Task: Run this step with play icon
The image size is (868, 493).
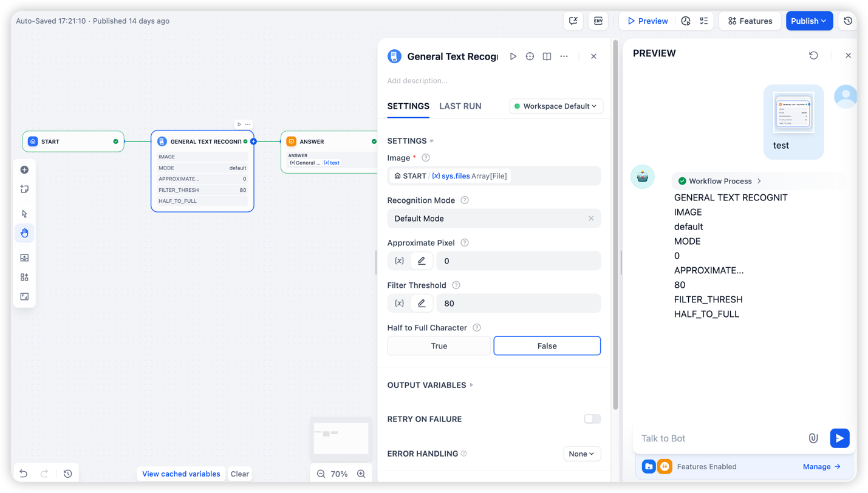Action: pyautogui.click(x=513, y=56)
